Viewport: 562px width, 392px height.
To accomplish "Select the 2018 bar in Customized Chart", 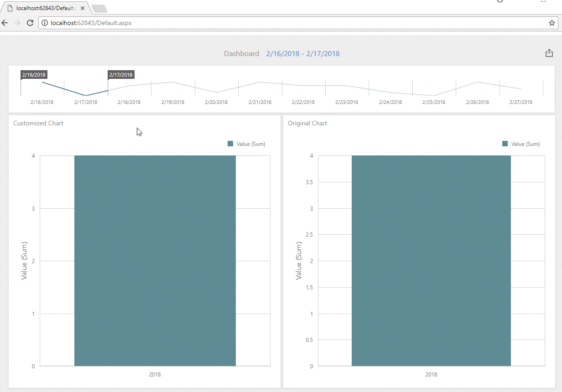I will [x=155, y=261].
